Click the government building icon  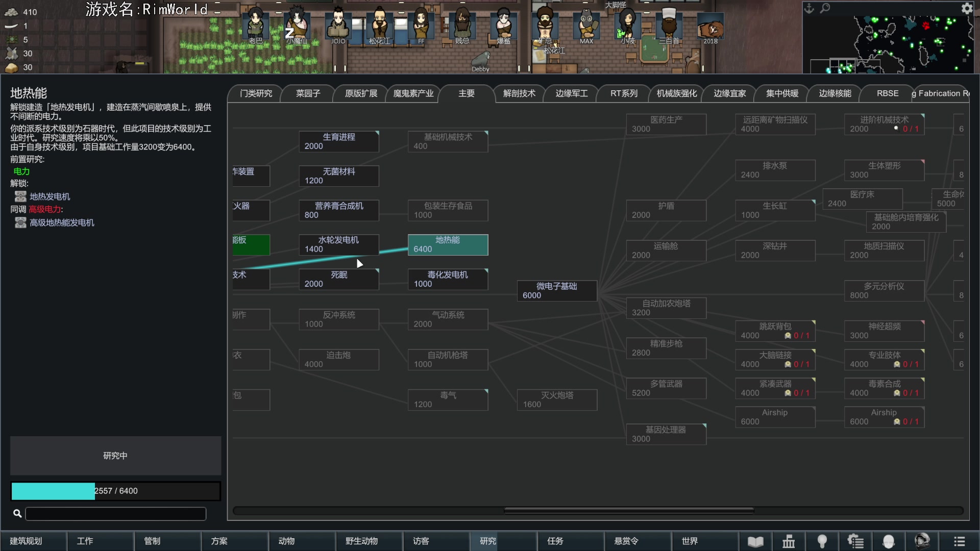[789, 541]
